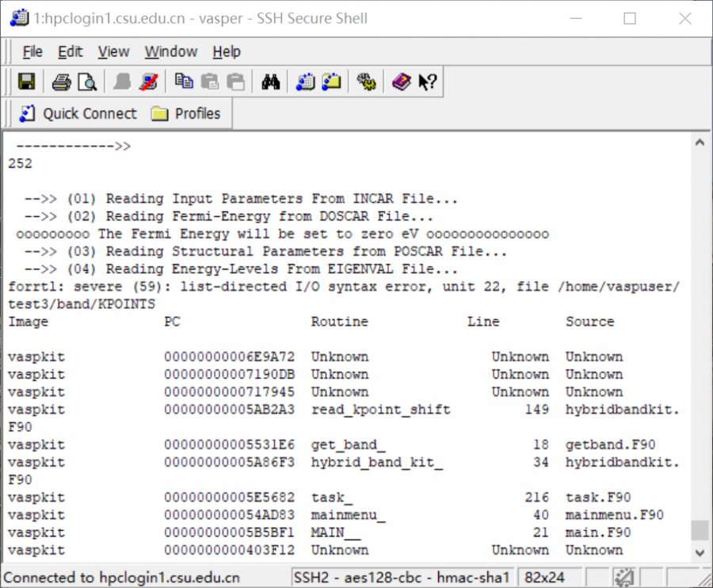Click 'Reading Structural Parameters from POSCAR' line
Screen dimensions: 713x588
pos(265,251)
